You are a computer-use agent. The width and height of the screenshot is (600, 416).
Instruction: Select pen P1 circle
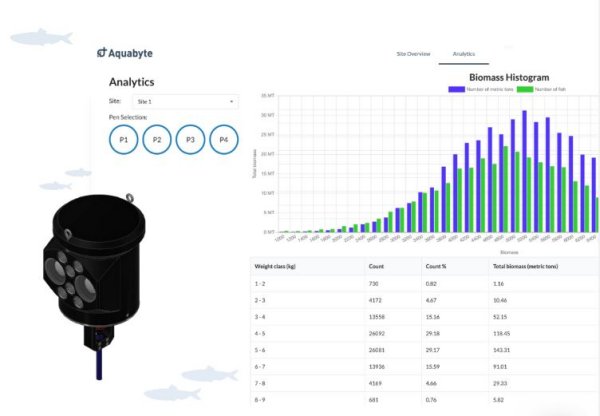(123, 140)
